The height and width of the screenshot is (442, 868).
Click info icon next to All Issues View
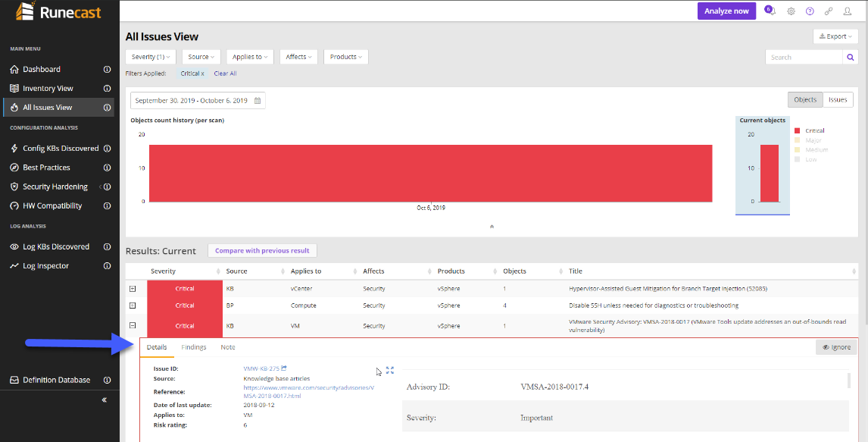click(108, 108)
